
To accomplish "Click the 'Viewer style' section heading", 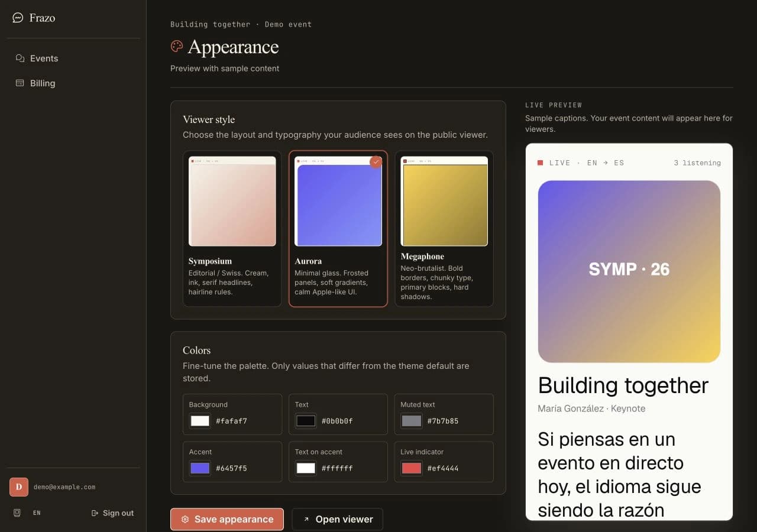I will (209, 119).
